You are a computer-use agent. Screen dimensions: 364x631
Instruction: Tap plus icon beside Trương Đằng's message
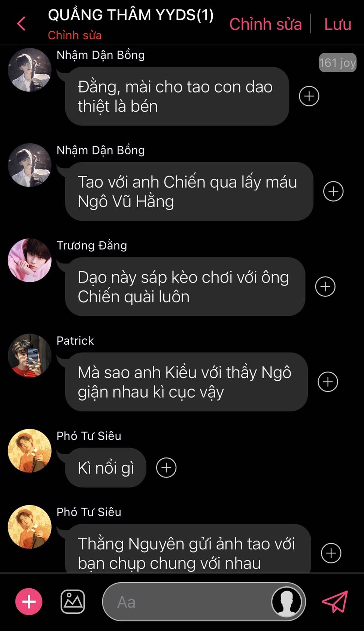coord(325,286)
